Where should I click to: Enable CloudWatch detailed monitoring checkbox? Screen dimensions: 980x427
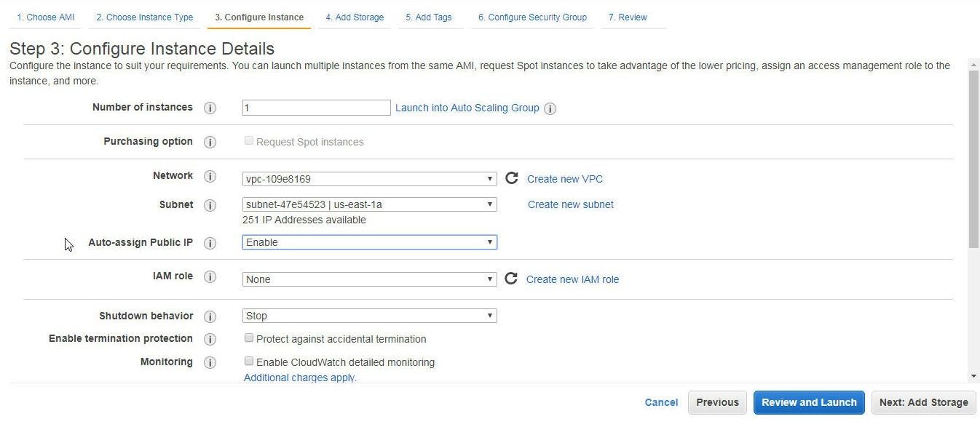[249, 362]
